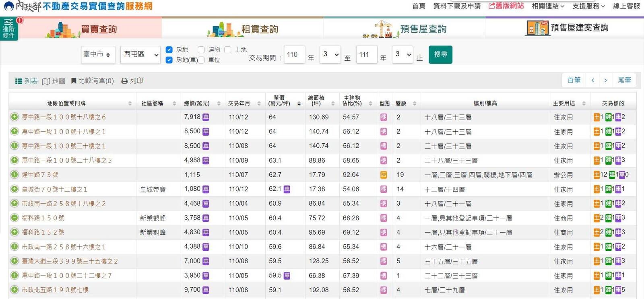This screenshot has width=644, height=299.
Task: Go to 首頁 in top navigation
Action: click(x=419, y=6)
